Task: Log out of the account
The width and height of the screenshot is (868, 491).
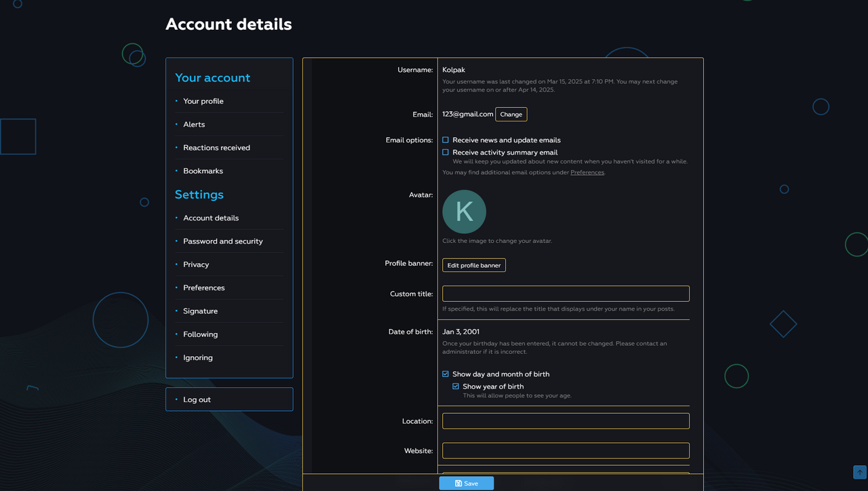Action: 197,399
